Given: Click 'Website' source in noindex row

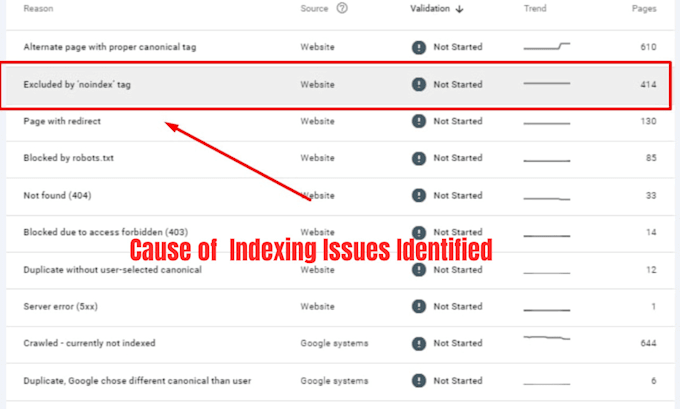Looking at the screenshot, I should point(317,85).
